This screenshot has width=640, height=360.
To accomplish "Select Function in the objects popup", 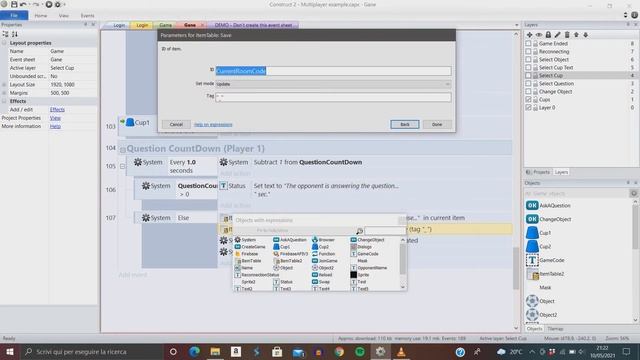I will (x=323, y=254).
